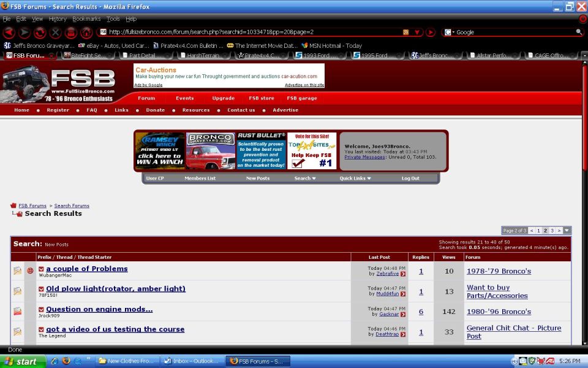Image resolution: width=588 pixels, height=368 pixels.
Task: Click the Top 4x4 Sites vote banner
Action: point(312,151)
